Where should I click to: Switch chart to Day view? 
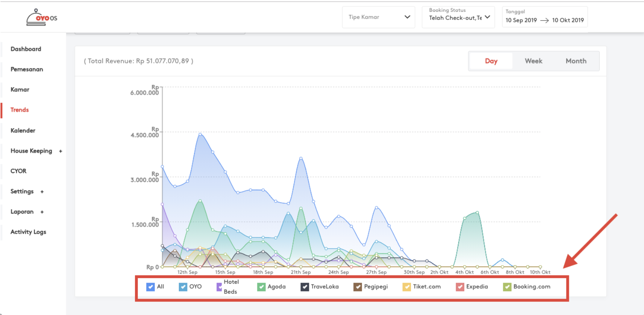point(491,61)
